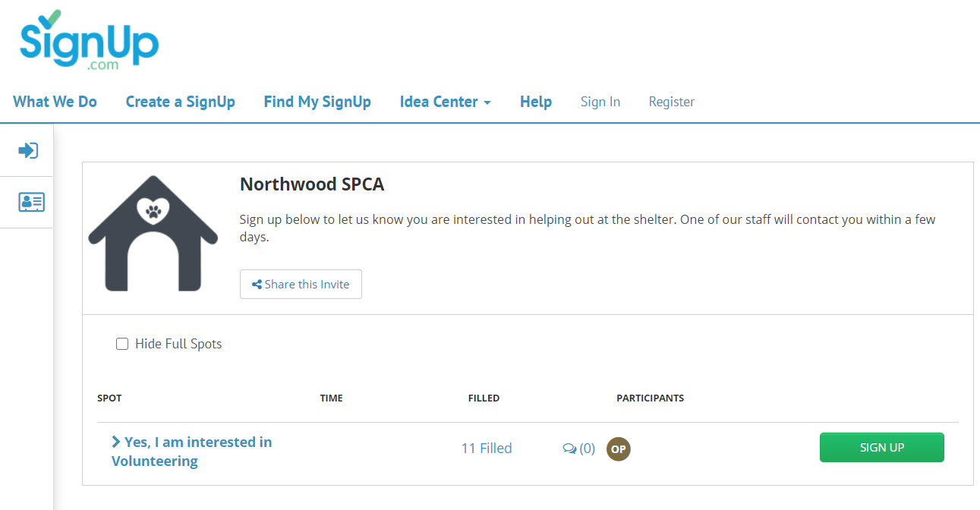Click the doghouse shelter image
Viewport: 980px width, 510px height.
[153, 233]
